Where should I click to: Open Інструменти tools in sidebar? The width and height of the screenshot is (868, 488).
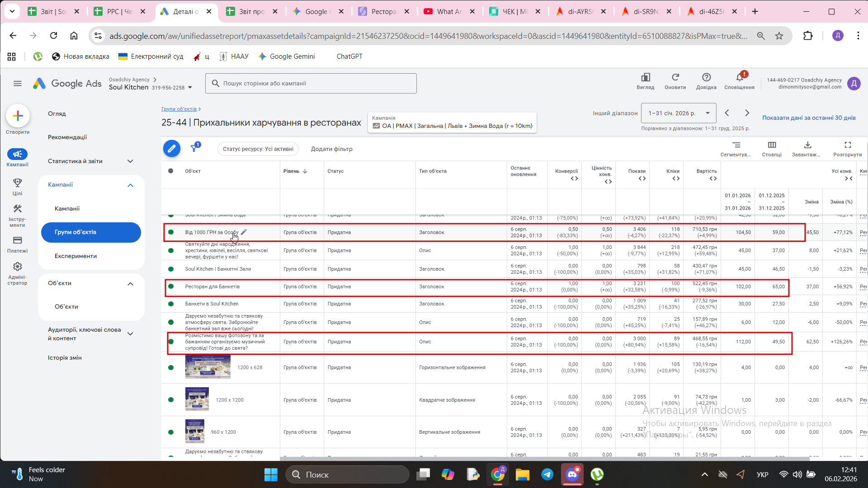tap(17, 209)
